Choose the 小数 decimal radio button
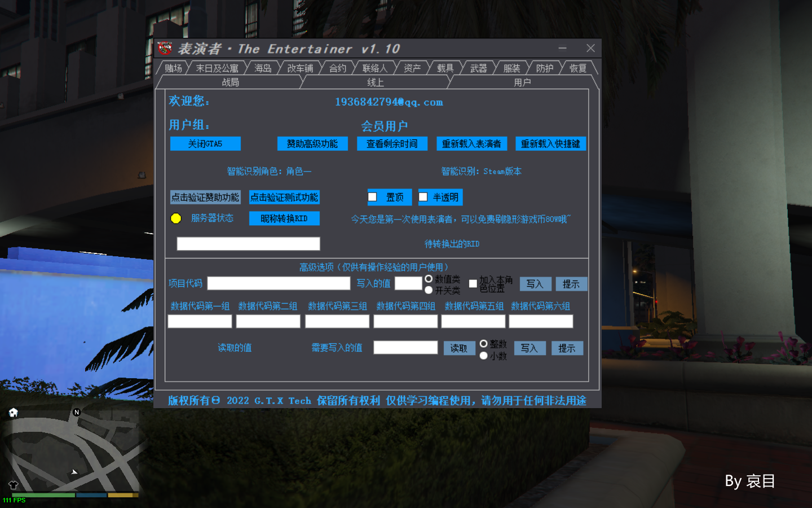Viewport: 812px width, 508px height. (x=483, y=356)
